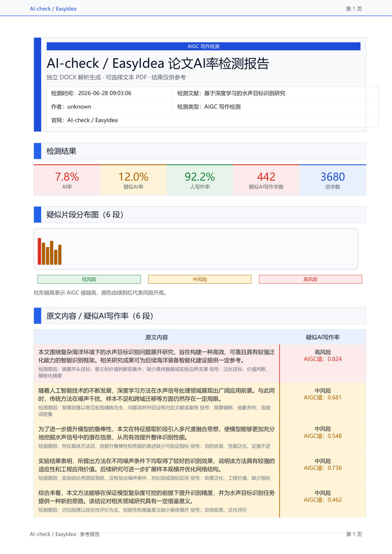The width and height of the screenshot is (392, 554).
Task: Open the 官网 AI-check / EasyIdea link in info table
Action: point(92,120)
